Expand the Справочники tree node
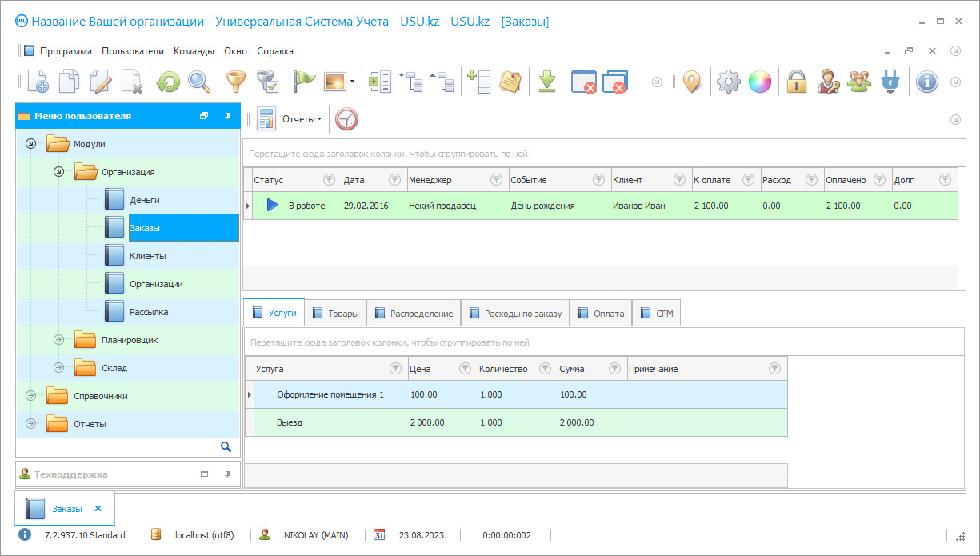Viewport: 980px width, 556px height. pyautogui.click(x=30, y=396)
